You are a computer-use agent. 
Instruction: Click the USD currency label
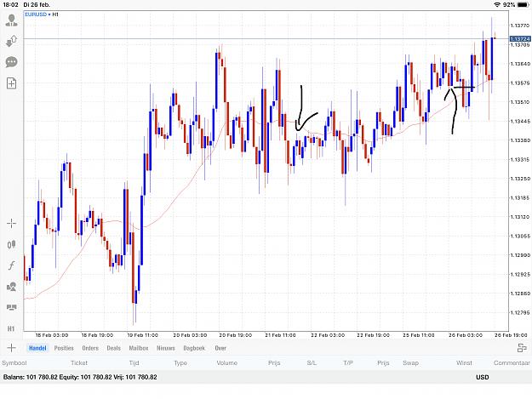[x=482, y=377]
